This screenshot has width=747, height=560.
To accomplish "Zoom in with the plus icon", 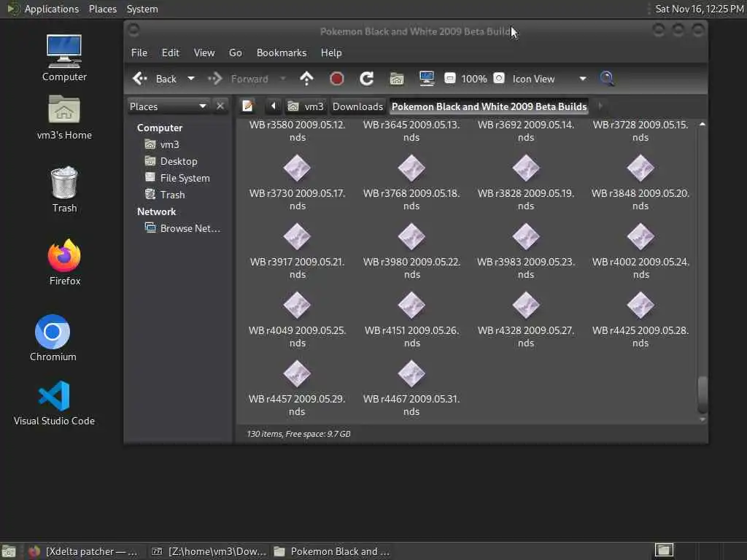I will tap(499, 78).
